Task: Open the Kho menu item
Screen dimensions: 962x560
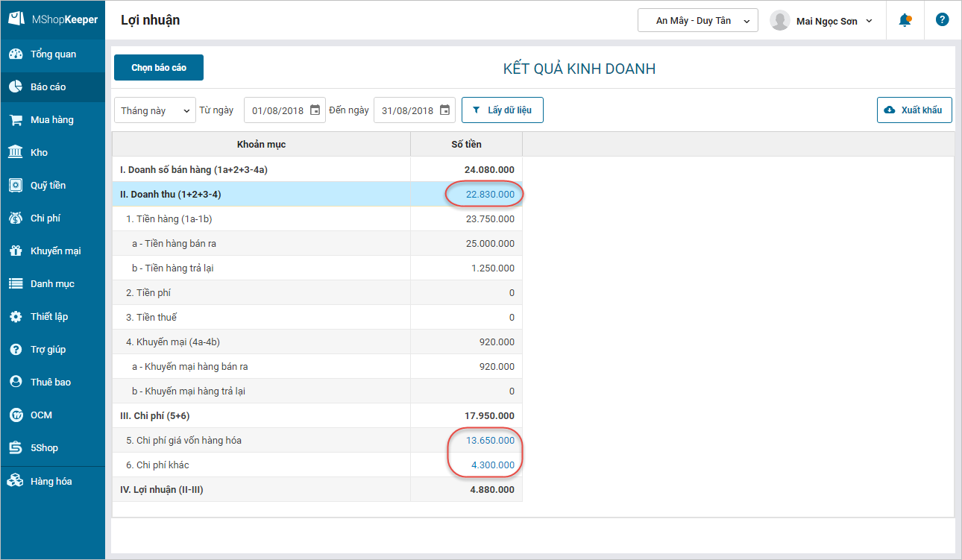Action: pyautogui.click(x=53, y=153)
